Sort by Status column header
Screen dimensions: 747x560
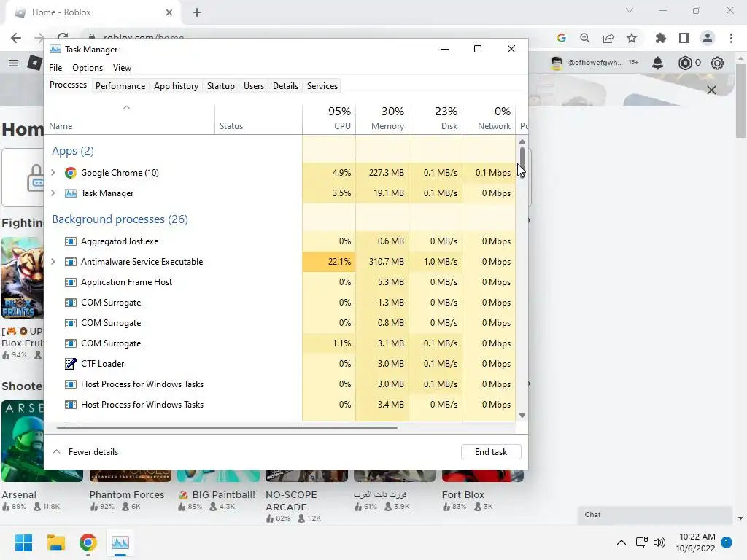coord(258,118)
